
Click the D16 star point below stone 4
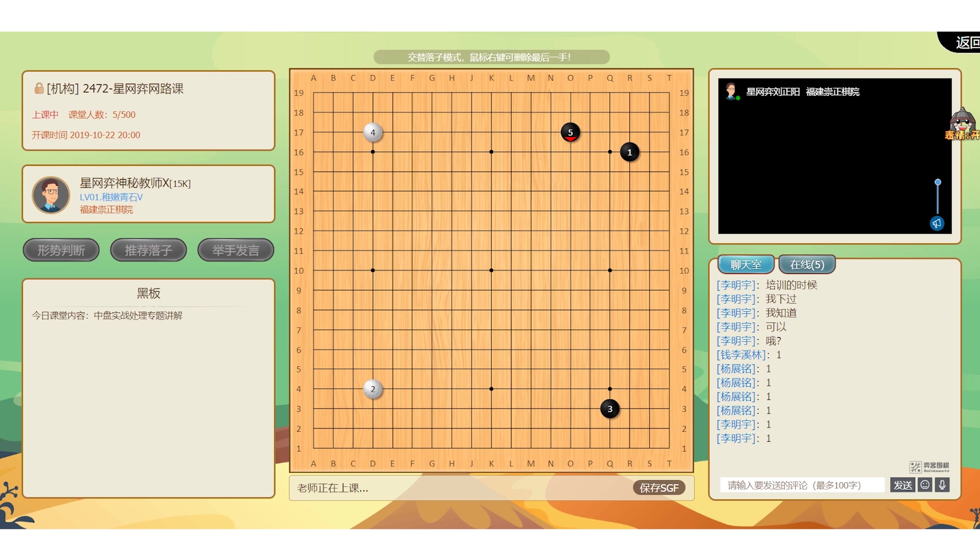373,152
